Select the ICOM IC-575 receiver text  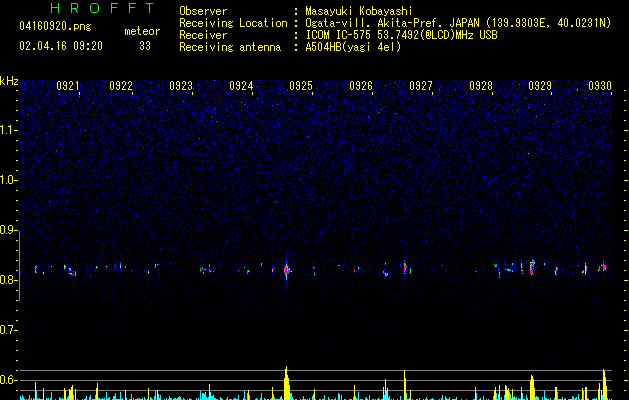pos(402,35)
